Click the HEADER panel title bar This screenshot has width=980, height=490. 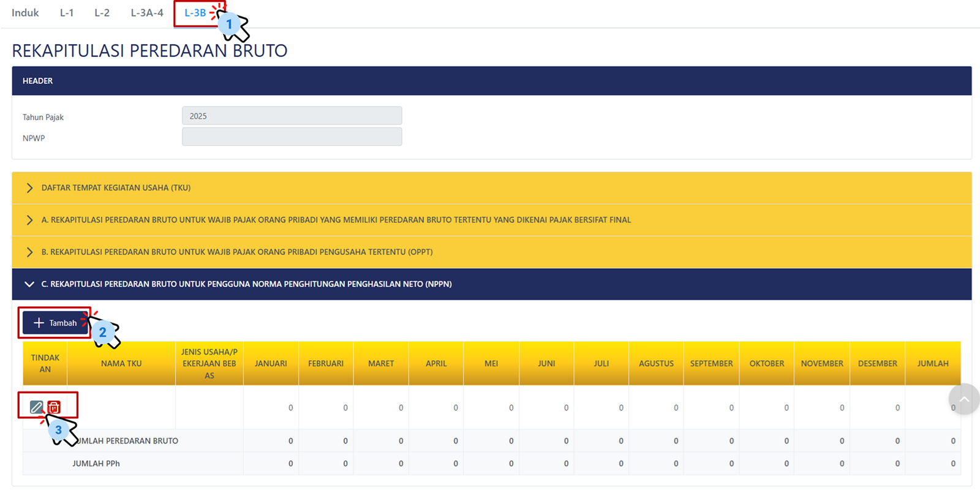coord(491,81)
